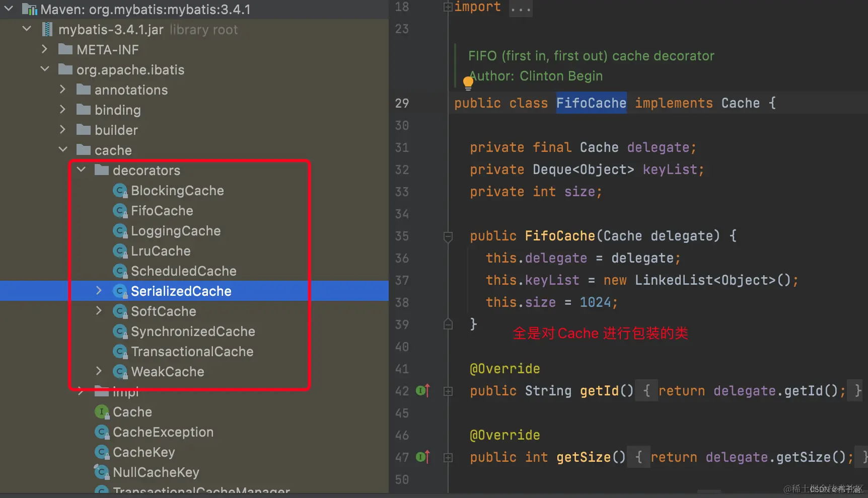Select ScheduledCache in the project tree
The width and height of the screenshot is (868, 498).
pos(184,271)
